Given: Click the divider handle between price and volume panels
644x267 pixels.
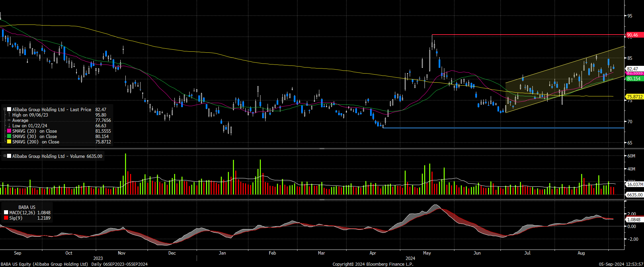Looking at the screenshot, I should pos(322,148).
